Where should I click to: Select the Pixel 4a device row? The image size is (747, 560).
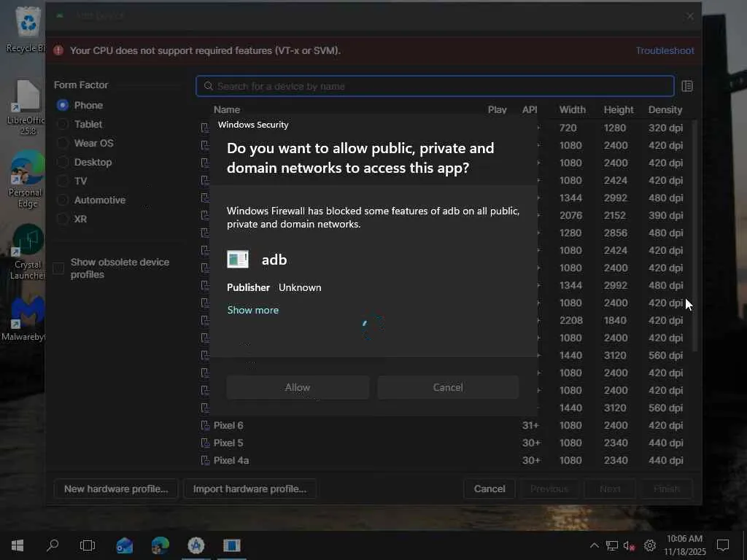tap(443, 461)
